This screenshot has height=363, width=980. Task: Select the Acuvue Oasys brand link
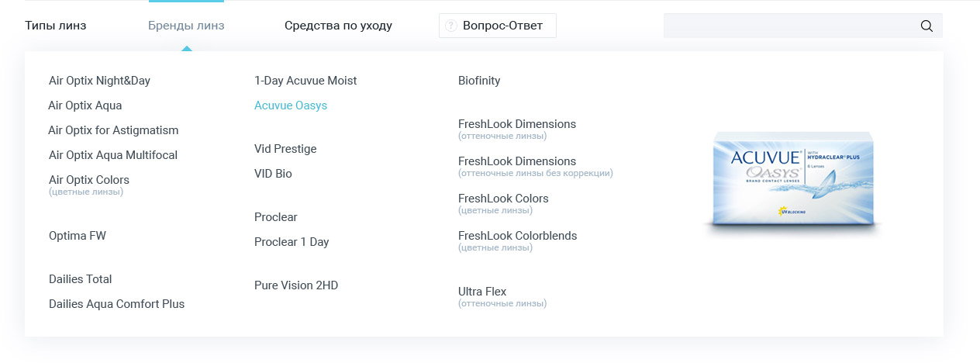point(291,105)
